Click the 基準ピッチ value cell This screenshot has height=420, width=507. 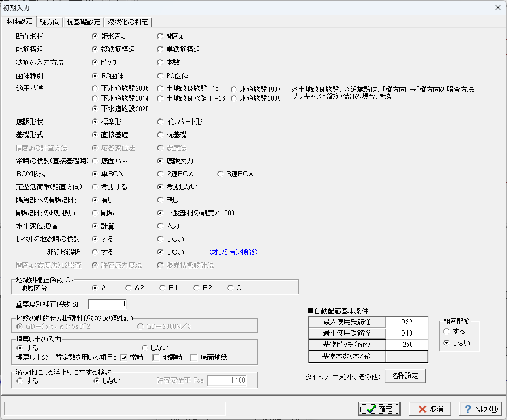point(406,345)
